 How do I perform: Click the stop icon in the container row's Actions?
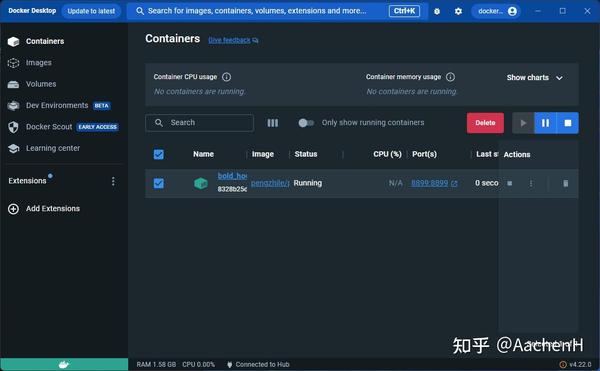tap(509, 183)
